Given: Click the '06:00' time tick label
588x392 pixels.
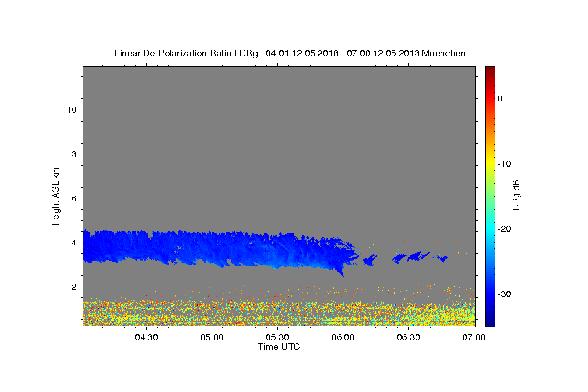Looking at the screenshot, I should point(343,337).
